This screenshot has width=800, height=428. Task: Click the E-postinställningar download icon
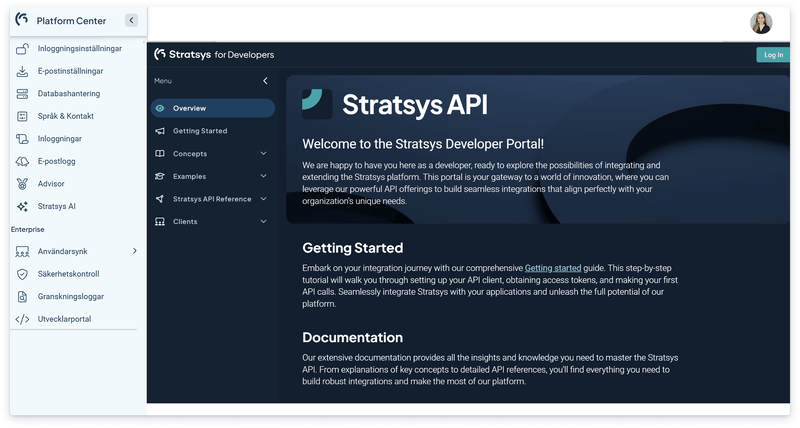[x=22, y=72]
